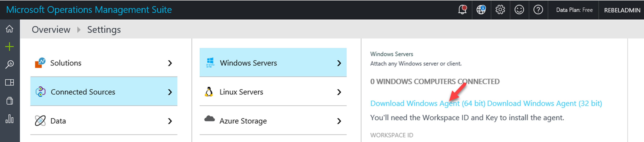This screenshot has width=644, height=142.
Task: Click the smiley feedback icon
Action: click(x=519, y=10)
